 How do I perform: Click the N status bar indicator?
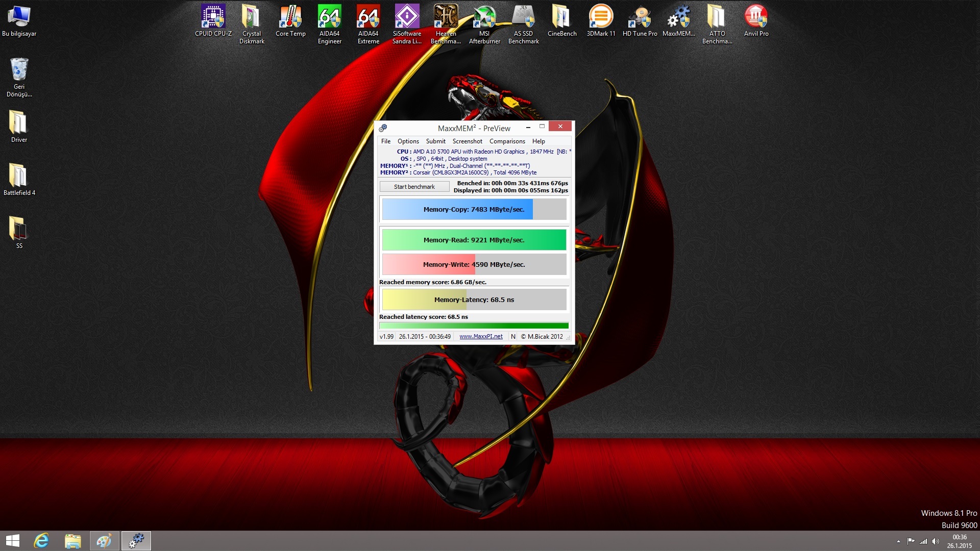coord(513,337)
